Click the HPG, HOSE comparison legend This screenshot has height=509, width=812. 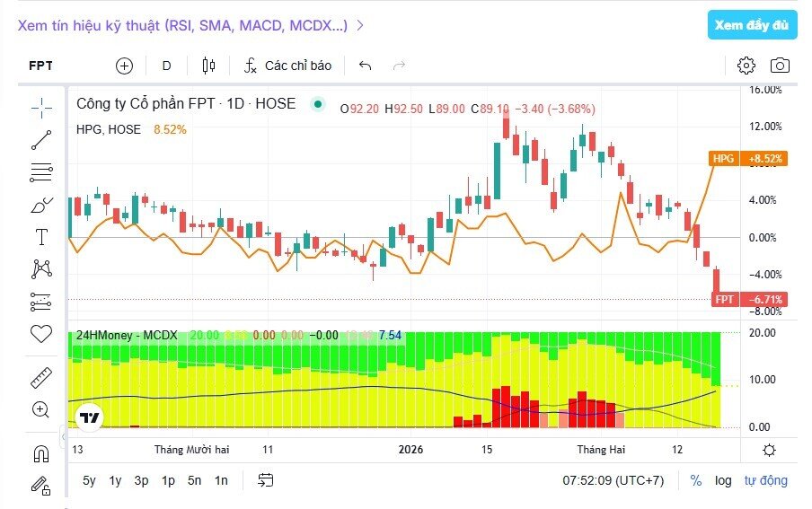click(108, 129)
